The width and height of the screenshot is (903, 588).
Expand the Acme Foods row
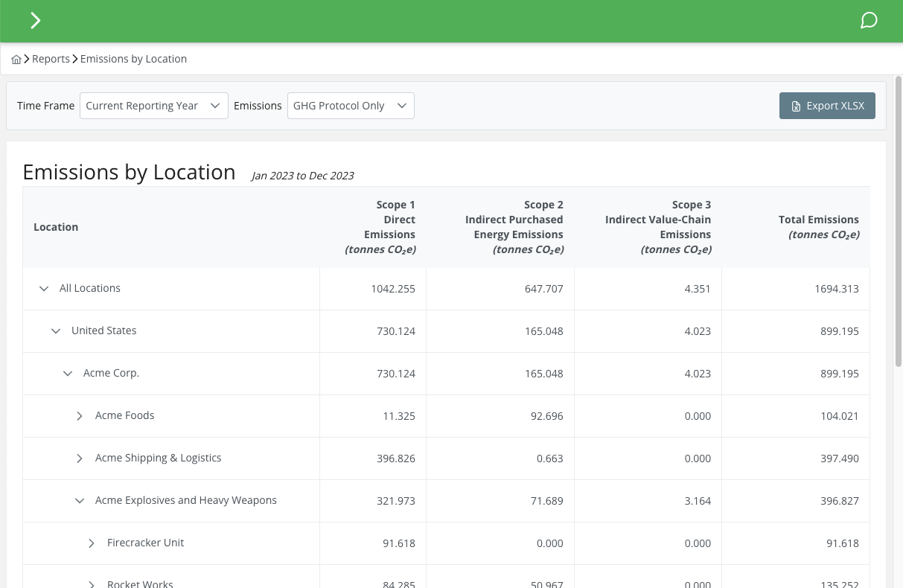pos(79,415)
